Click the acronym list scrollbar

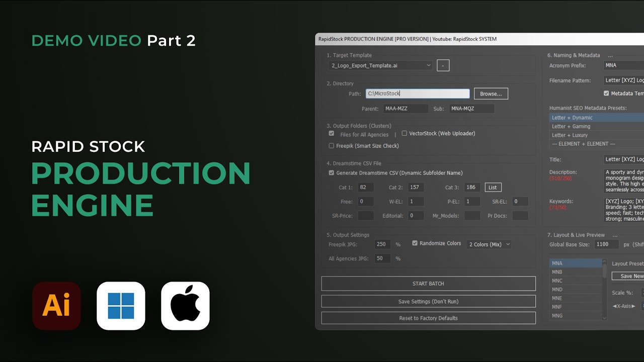click(604, 289)
